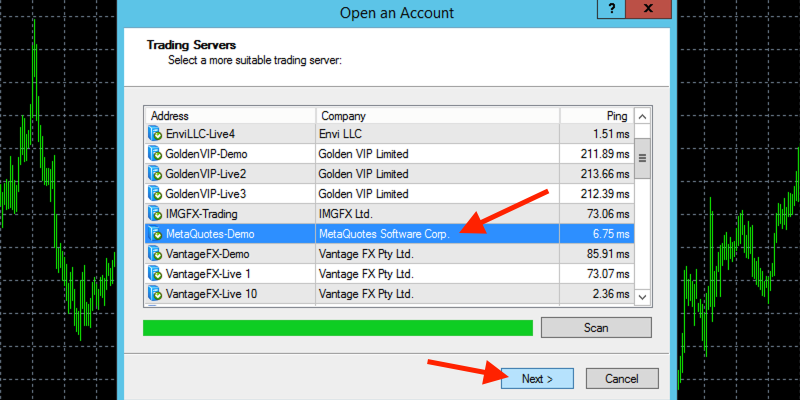Click the server list scrollbar thumb
The height and width of the screenshot is (400, 800).
(x=643, y=158)
